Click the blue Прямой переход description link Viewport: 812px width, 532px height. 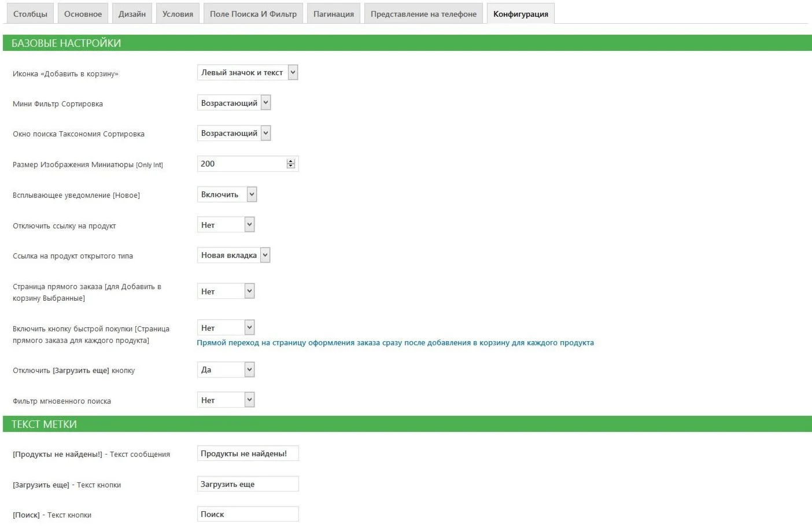(396, 342)
